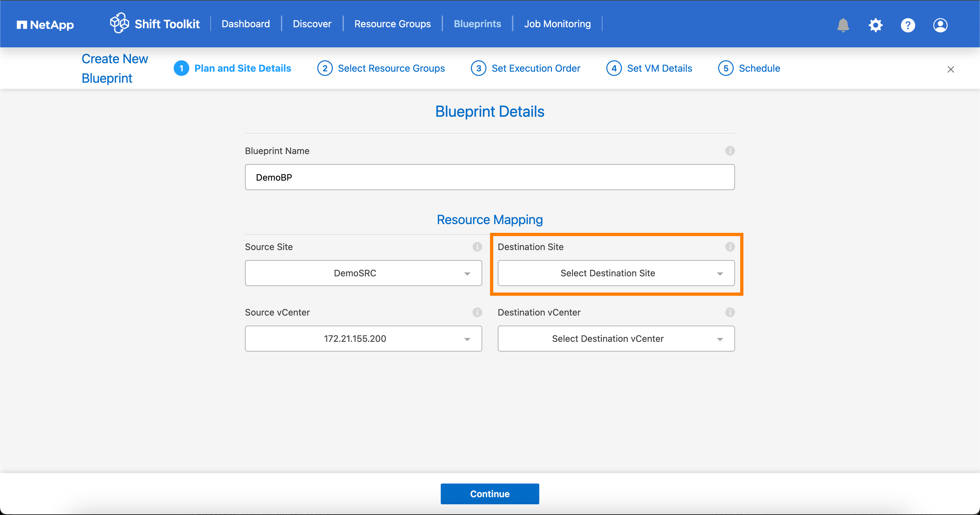Click the Destination vCenter label
Viewport: 980px width, 515px height.
coord(539,312)
